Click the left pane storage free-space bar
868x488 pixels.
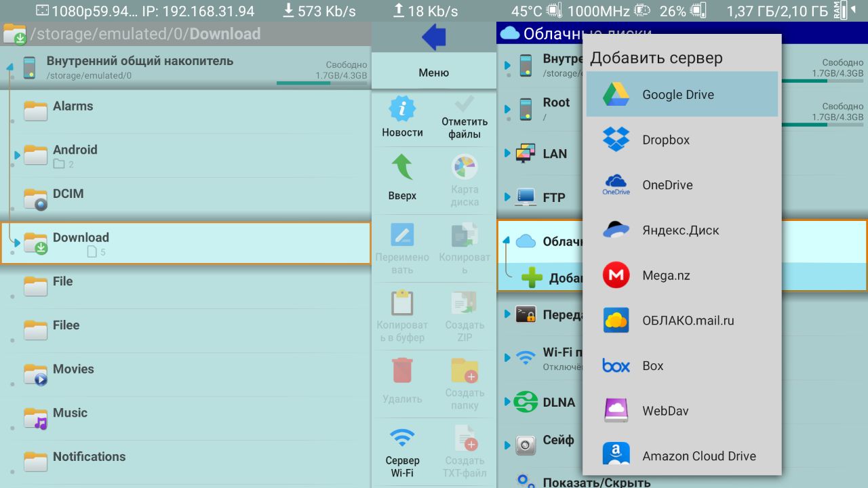[x=322, y=83]
